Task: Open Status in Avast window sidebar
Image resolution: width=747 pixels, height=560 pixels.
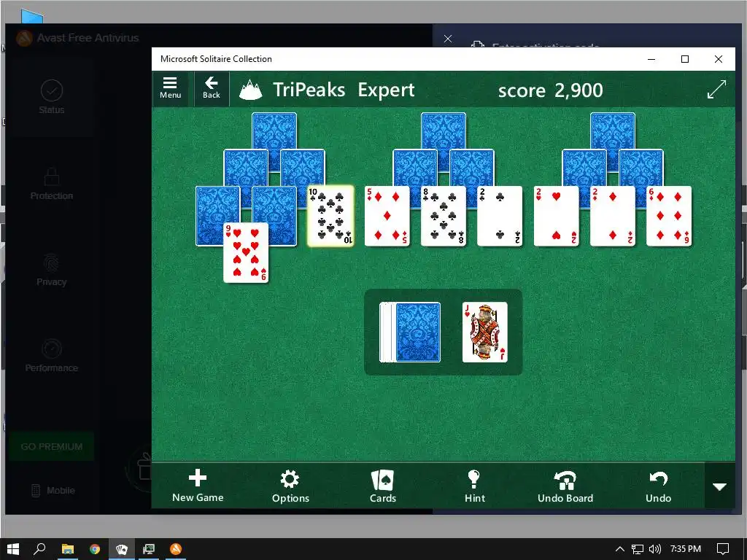Action: pos(52,98)
